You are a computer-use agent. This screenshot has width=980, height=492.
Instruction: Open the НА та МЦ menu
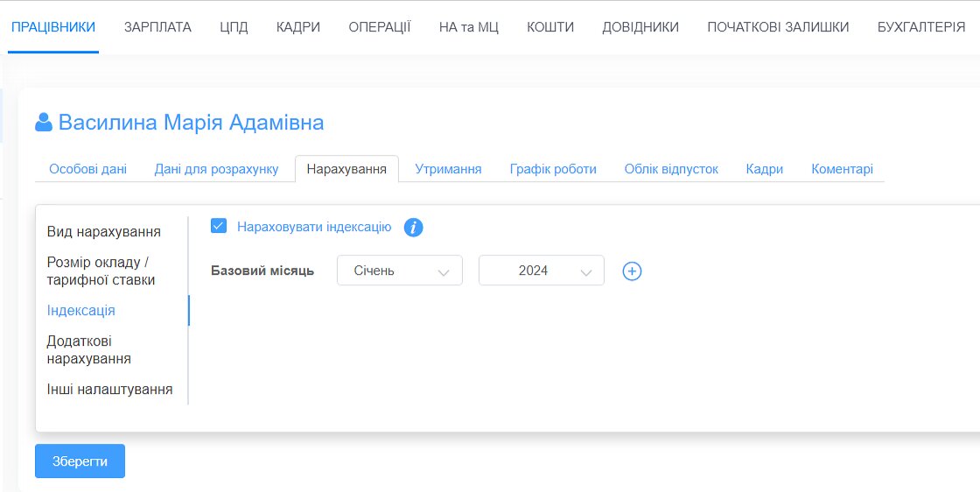469,27
